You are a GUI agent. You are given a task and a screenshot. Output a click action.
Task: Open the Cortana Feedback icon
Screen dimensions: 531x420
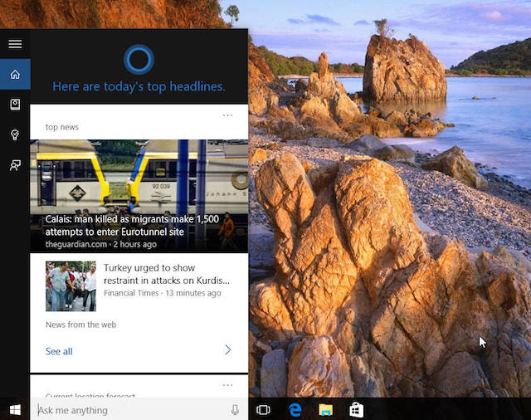pos(15,165)
